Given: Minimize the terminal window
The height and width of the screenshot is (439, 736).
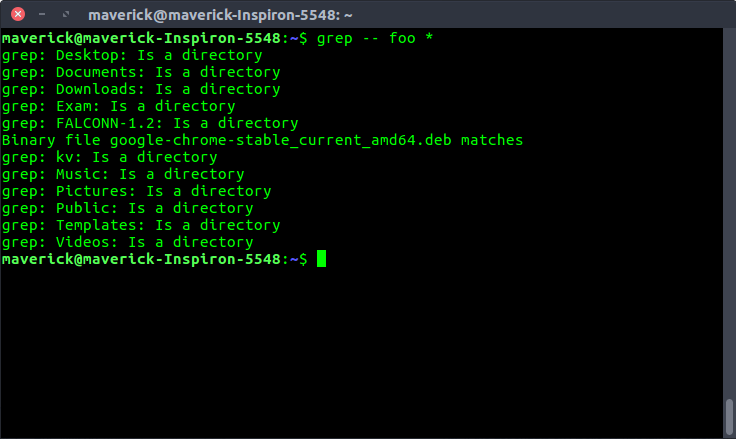Looking at the screenshot, I should coord(42,15).
